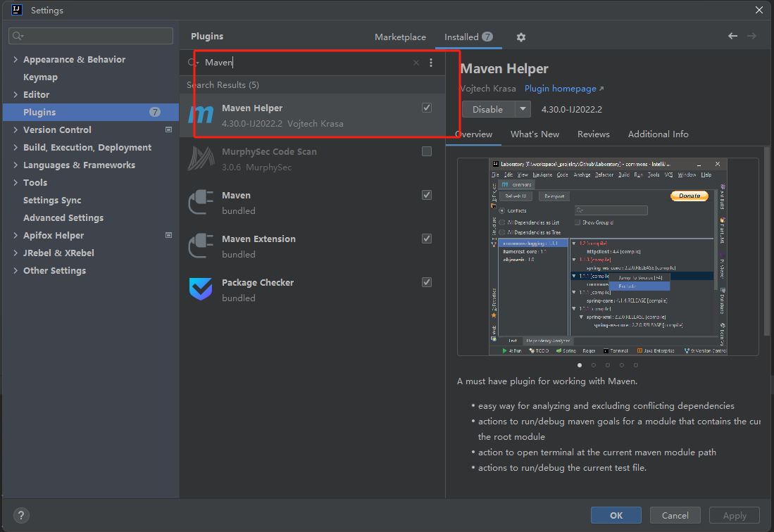774x532 pixels.
Task: Open the Disable button dropdown arrow
Action: click(523, 109)
